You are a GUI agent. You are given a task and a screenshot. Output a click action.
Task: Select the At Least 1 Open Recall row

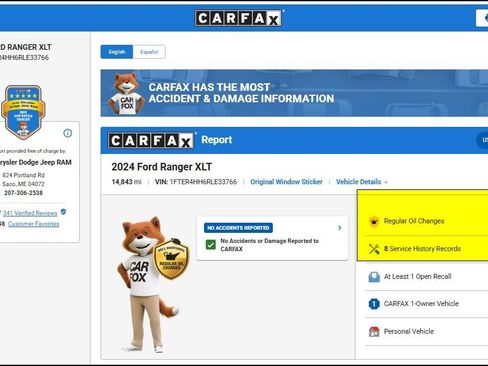coord(427,277)
